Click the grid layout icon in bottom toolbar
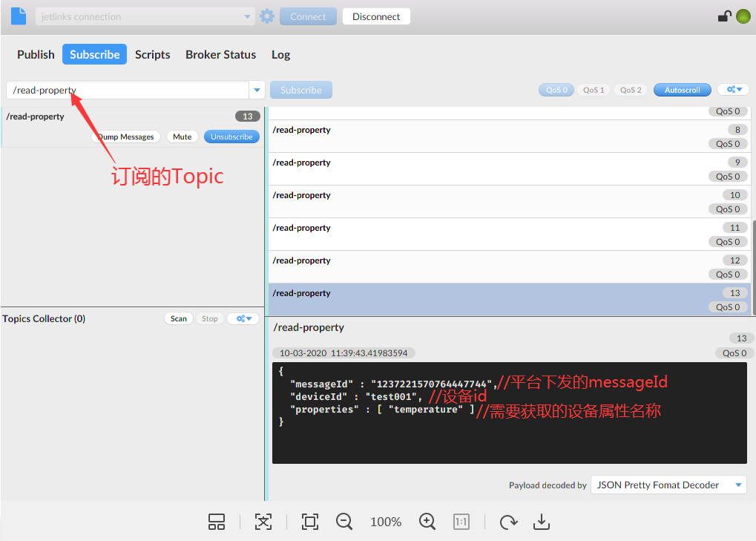This screenshot has height=541, width=756. 217,522
